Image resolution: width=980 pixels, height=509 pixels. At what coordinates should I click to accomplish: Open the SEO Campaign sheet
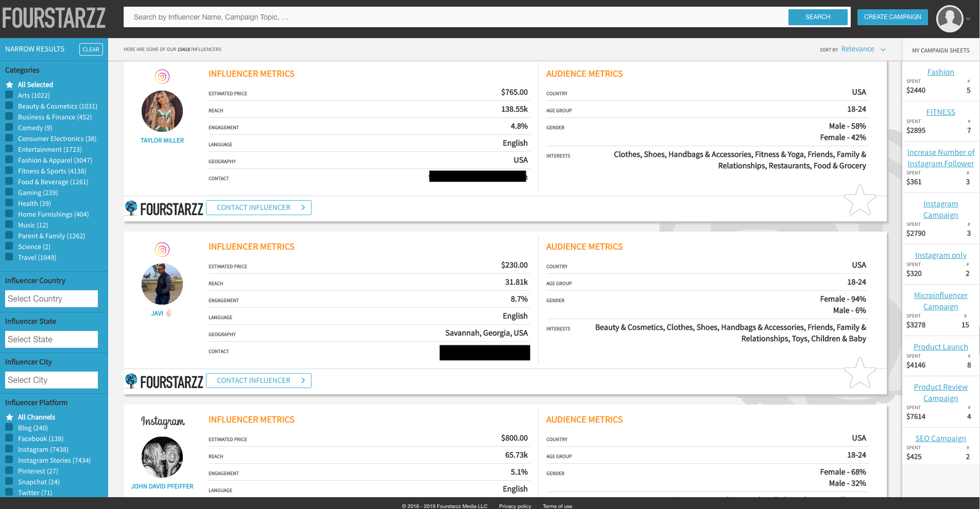click(x=941, y=438)
